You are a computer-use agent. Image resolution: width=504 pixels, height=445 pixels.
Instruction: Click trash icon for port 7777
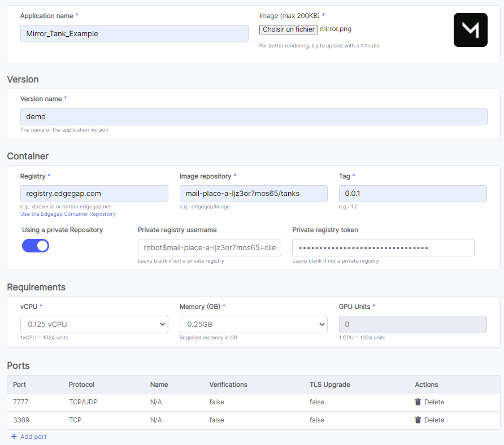point(418,402)
